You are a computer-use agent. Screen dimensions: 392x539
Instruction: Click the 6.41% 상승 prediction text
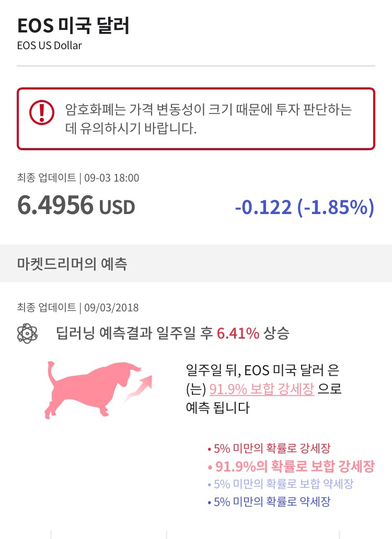click(253, 333)
